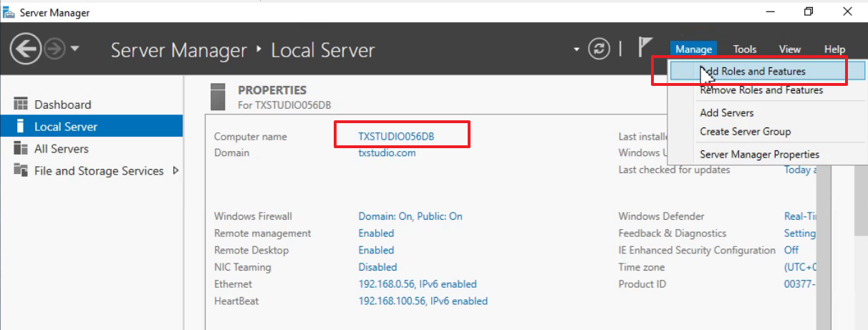Open Ethernet 192.168.0.56 link
868x330 pixels.
pos(418,284)
